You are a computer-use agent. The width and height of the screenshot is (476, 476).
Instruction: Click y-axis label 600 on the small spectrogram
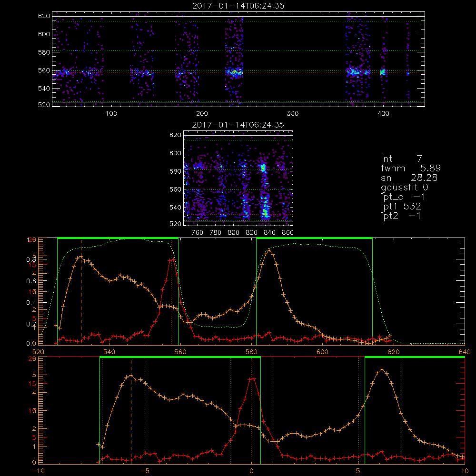(175, 153)
